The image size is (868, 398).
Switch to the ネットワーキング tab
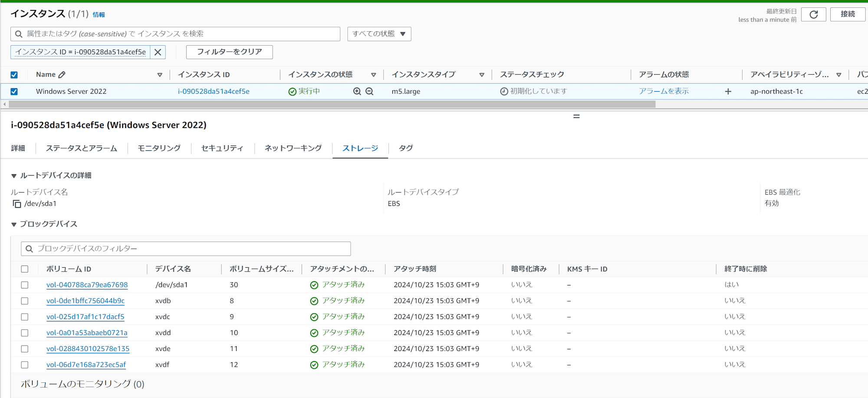point(293,148)
